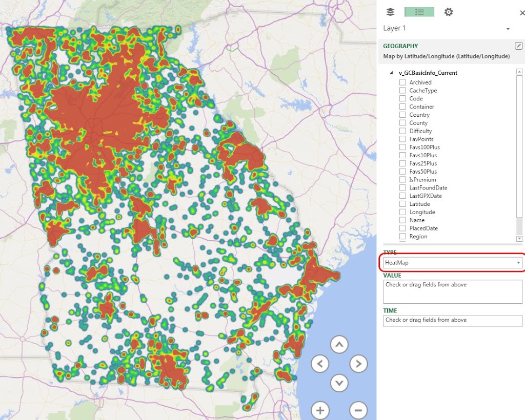
Task: Check the County field
Action: click(x=402, y=123)
